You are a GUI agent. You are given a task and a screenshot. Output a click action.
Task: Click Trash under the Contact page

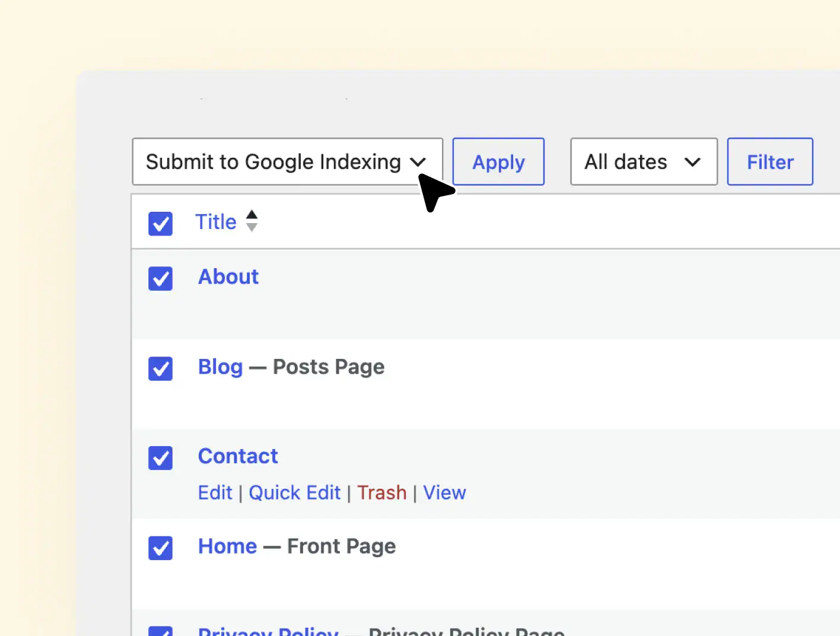[x=381, y=492]
